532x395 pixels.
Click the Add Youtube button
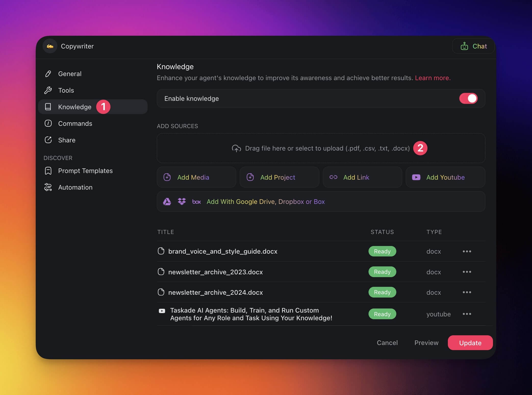[x=445, y=177]
